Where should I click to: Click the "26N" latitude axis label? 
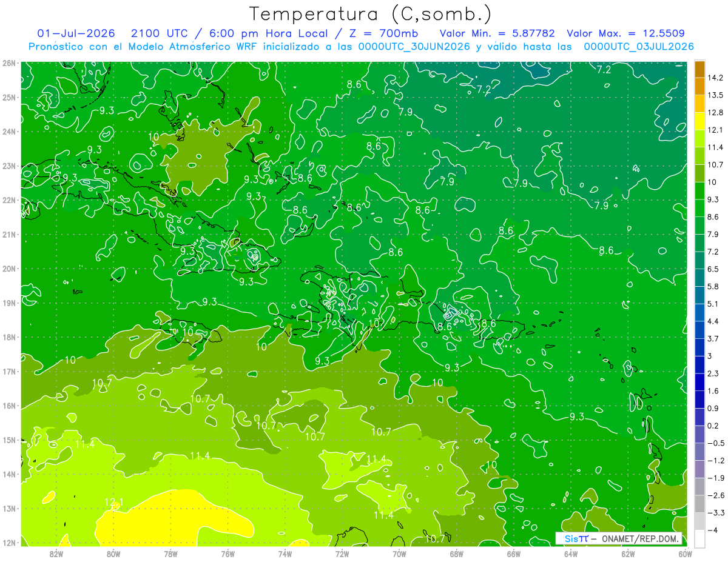click(x=9, y=62)
